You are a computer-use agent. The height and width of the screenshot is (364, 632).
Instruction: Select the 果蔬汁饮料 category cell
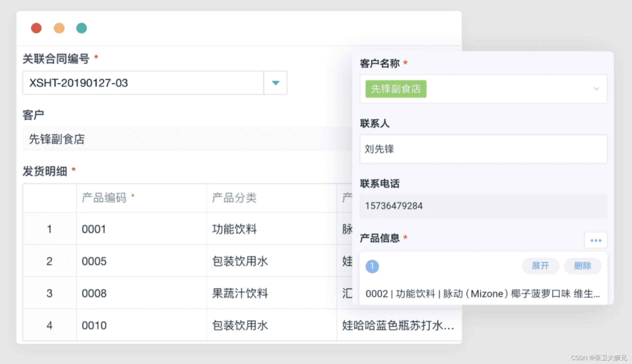coord(240,293)
